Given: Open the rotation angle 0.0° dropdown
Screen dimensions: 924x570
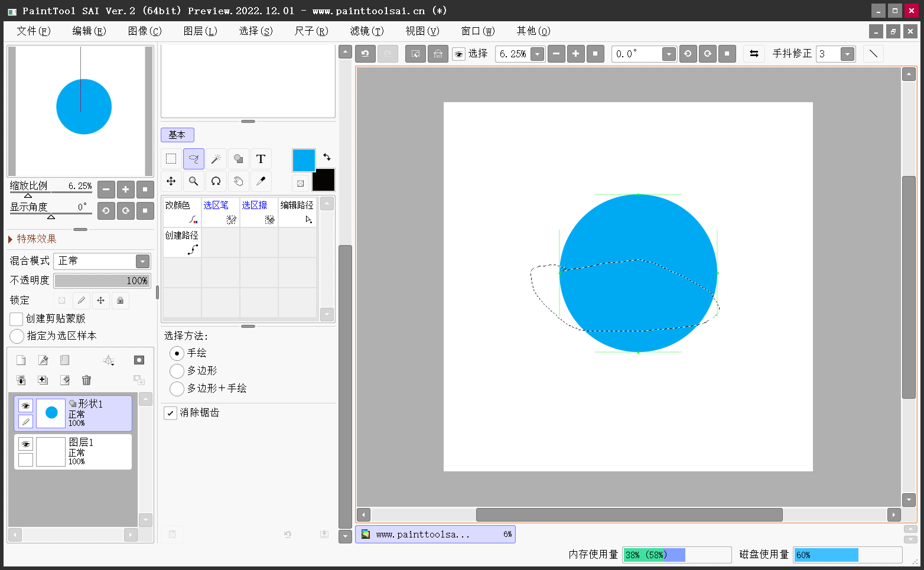Looking at the screenshot, I should (669, 54).
